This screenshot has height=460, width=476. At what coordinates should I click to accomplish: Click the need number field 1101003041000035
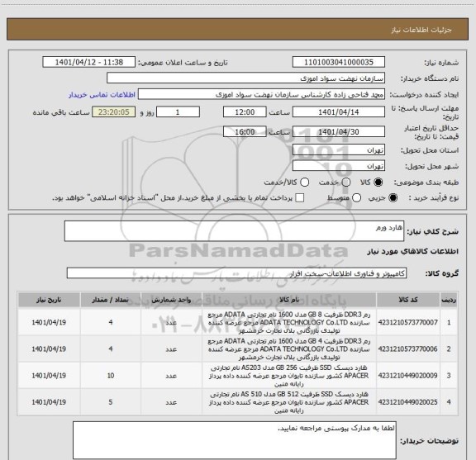pos(339,62)
